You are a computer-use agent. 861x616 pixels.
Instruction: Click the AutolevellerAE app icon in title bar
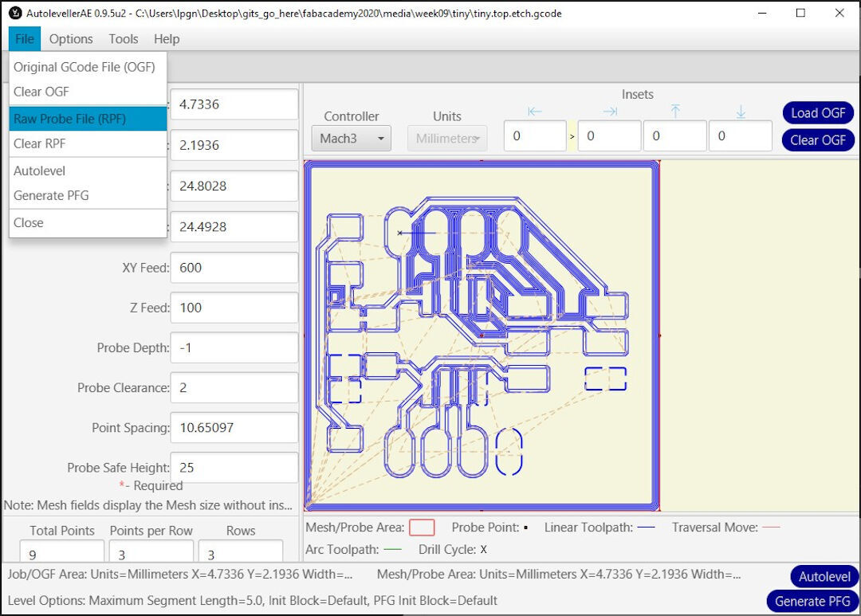(x=15, y=14)
